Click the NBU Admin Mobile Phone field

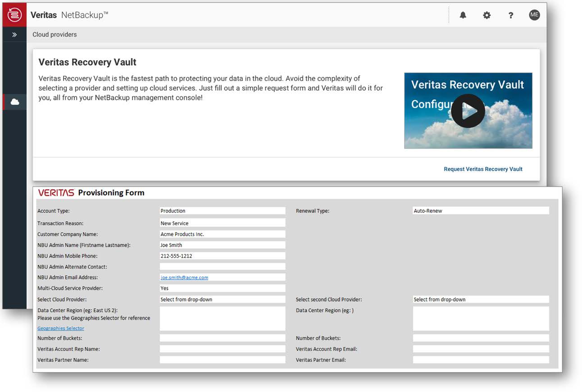223,256
